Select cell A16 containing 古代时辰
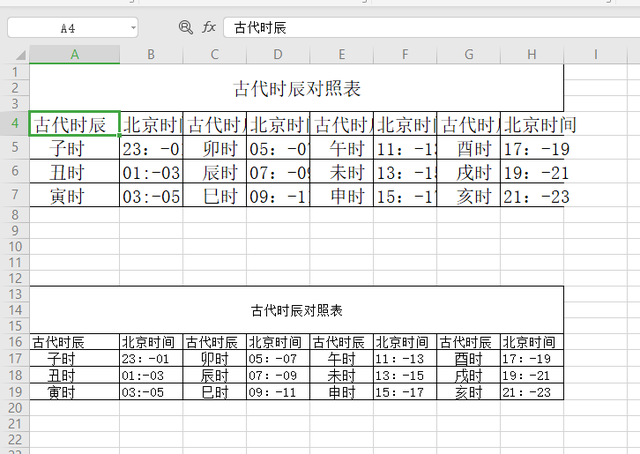This screenshot has height=454, width=640. tap(74, 342)
